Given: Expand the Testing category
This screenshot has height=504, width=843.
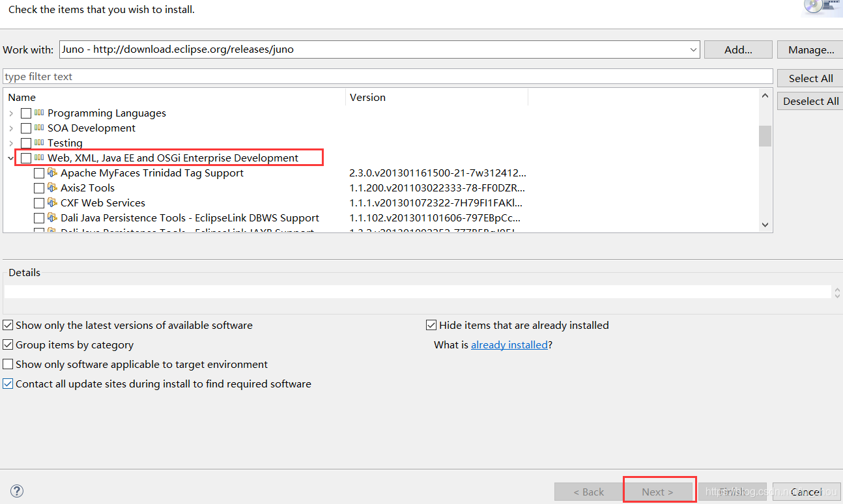Looking at the screenshot, I should (11, 143).
